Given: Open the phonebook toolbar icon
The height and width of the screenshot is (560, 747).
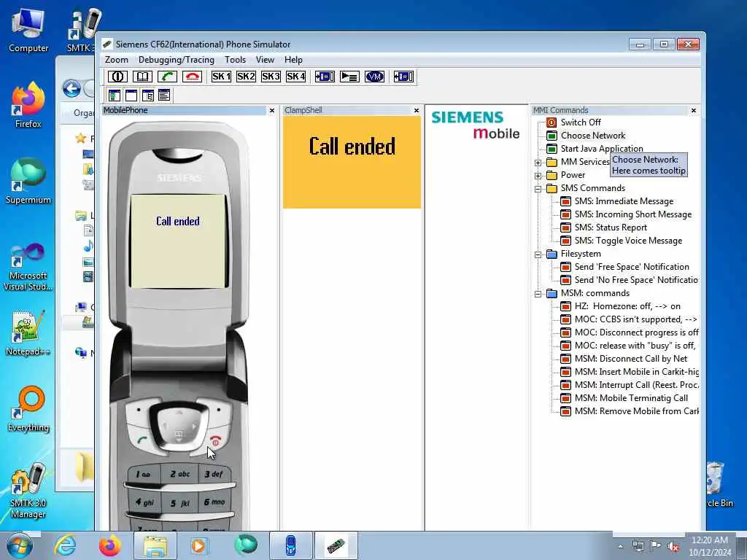Looking at the screenshot, I should 142,77.
